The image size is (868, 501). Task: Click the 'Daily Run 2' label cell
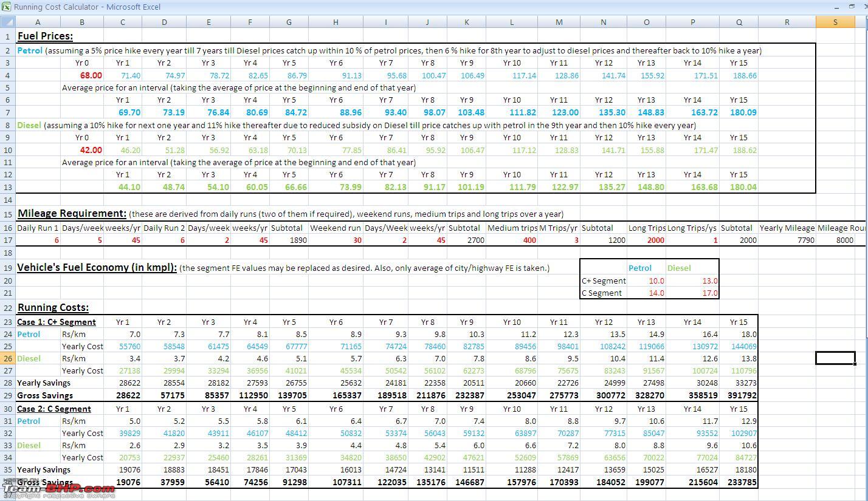pos(164,228)
